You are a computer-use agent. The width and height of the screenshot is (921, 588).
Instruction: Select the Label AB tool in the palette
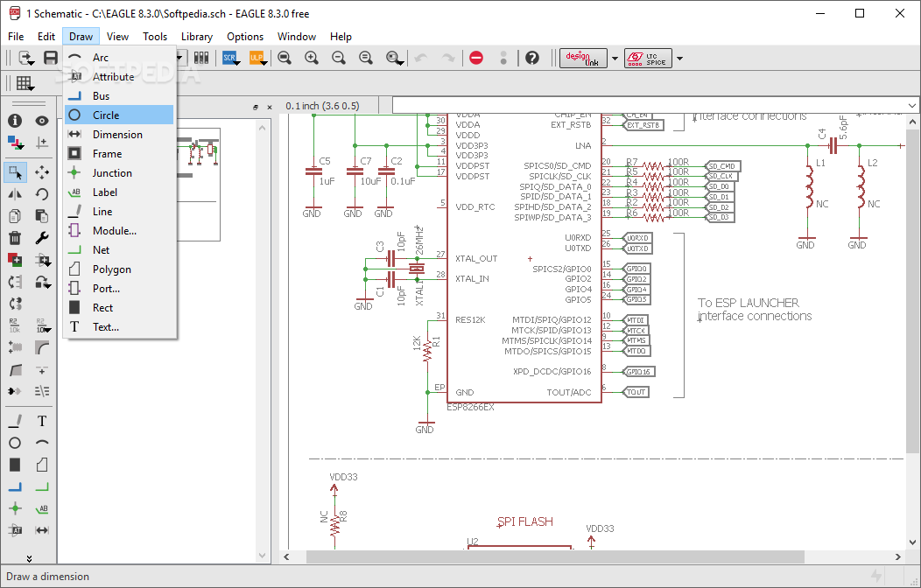[42, 508]
